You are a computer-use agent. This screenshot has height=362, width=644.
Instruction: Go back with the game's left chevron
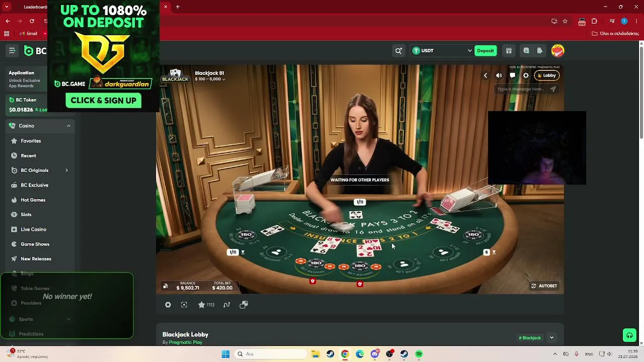coord(486,75)
